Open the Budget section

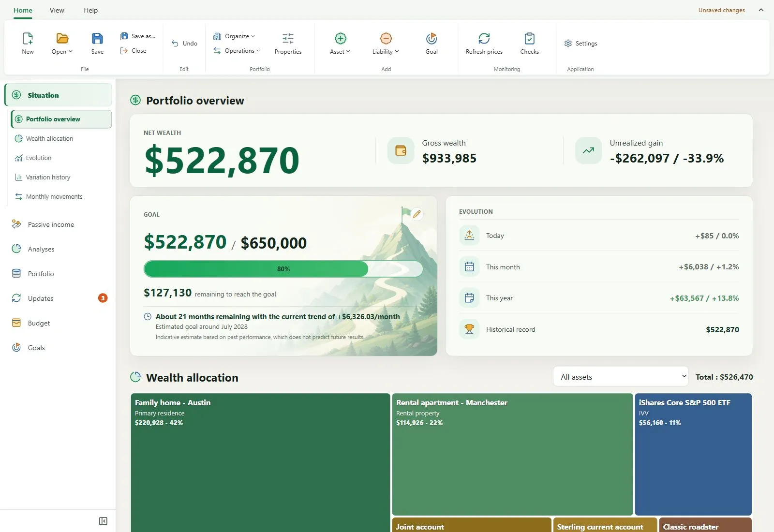coord(58,323)
